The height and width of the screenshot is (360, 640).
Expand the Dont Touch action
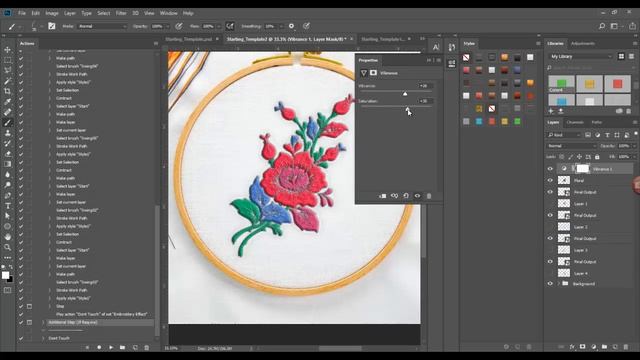43,338
